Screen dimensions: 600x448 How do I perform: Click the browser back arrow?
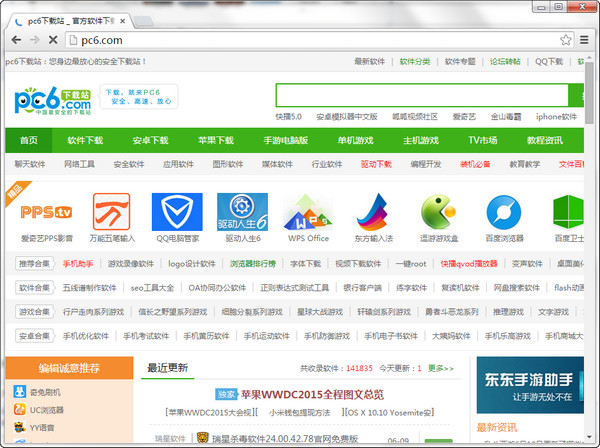16,40
